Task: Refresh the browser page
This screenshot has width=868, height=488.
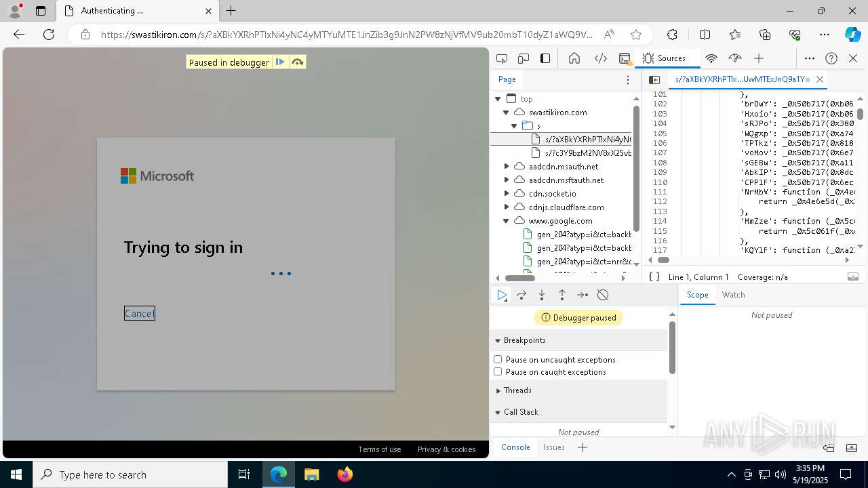Action: (x=49, y=35)
